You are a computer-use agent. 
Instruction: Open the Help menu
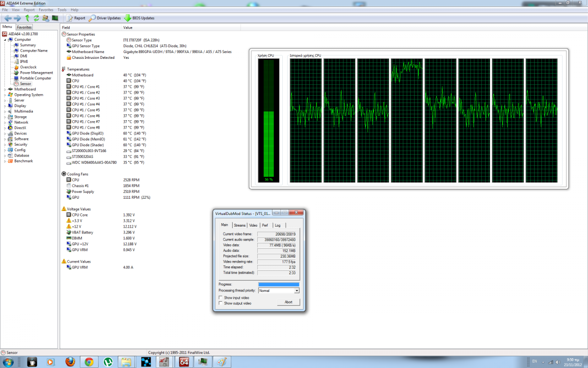74,10
